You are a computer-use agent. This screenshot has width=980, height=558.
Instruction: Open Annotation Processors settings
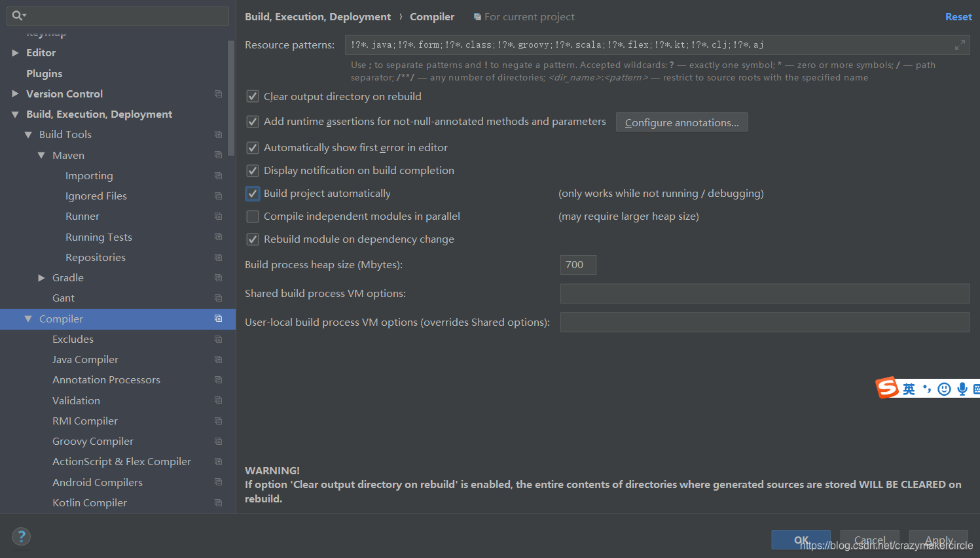(x=106, y=380)
